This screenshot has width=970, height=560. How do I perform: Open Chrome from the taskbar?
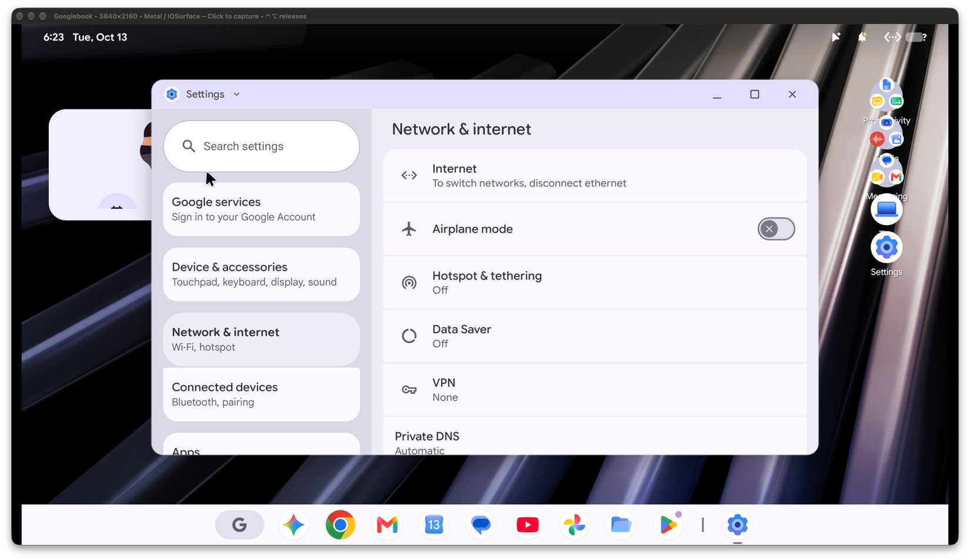coord(340,525)
